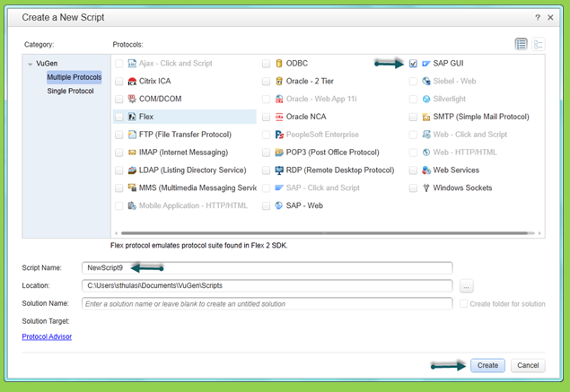Click the LDAP protocol icon
Screen dimensions: 570x392
(132, 170)
